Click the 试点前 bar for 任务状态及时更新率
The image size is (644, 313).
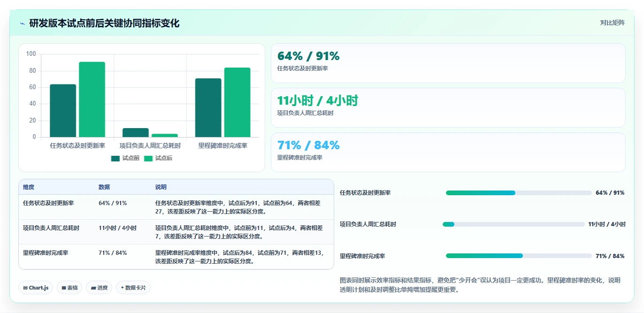tap(63, 111)
